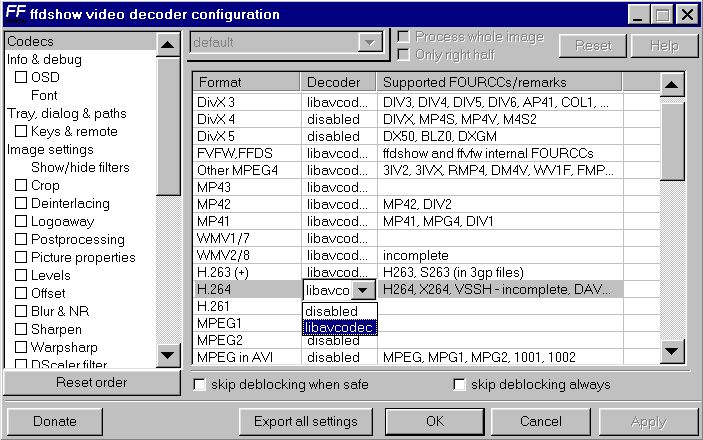Click the ffdshow FF title bar icon
This screenshot has height=440, width=703.
tap(16, 13)
